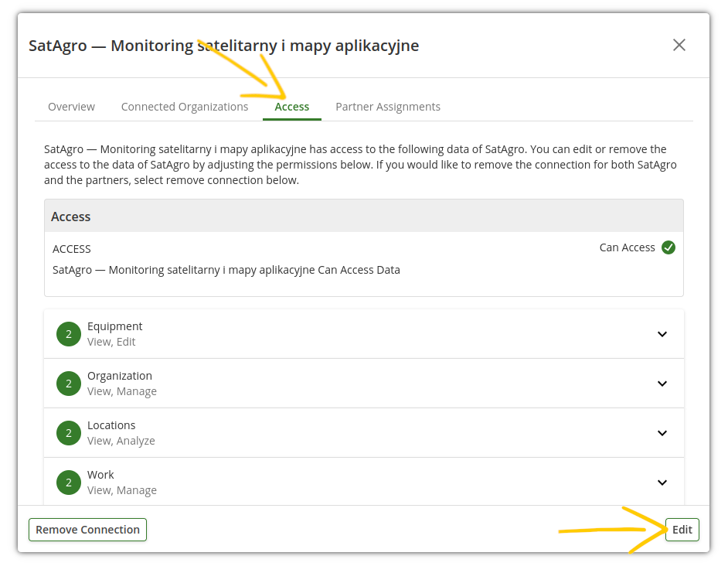
Task: Click the Locations count badge
Action: tap(69, 433)
